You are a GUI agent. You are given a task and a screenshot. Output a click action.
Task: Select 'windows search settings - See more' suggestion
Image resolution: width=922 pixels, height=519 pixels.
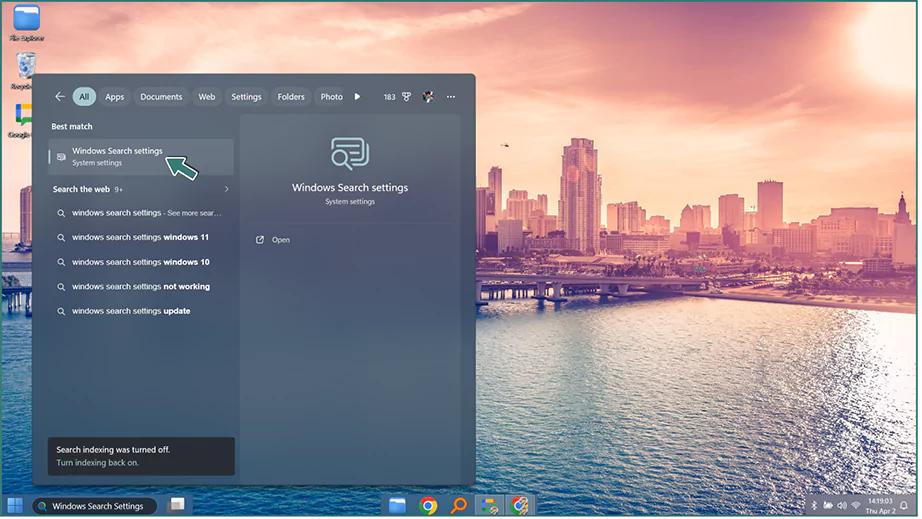(141, 213)
